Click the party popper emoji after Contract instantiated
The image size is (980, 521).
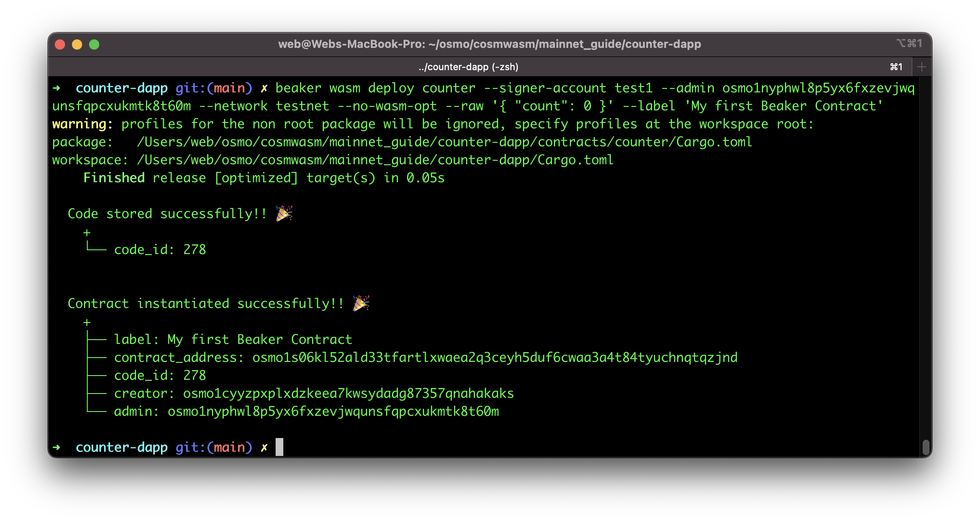[361, 303]
